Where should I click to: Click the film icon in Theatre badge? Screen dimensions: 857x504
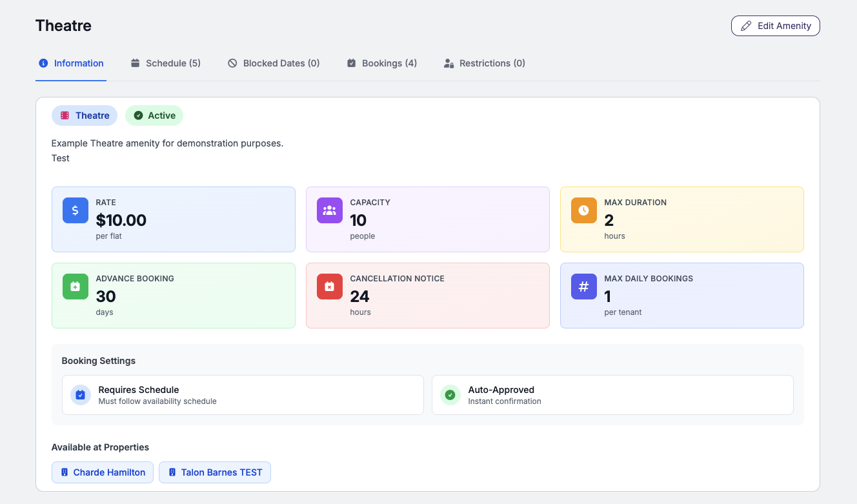tap(65, 116)
